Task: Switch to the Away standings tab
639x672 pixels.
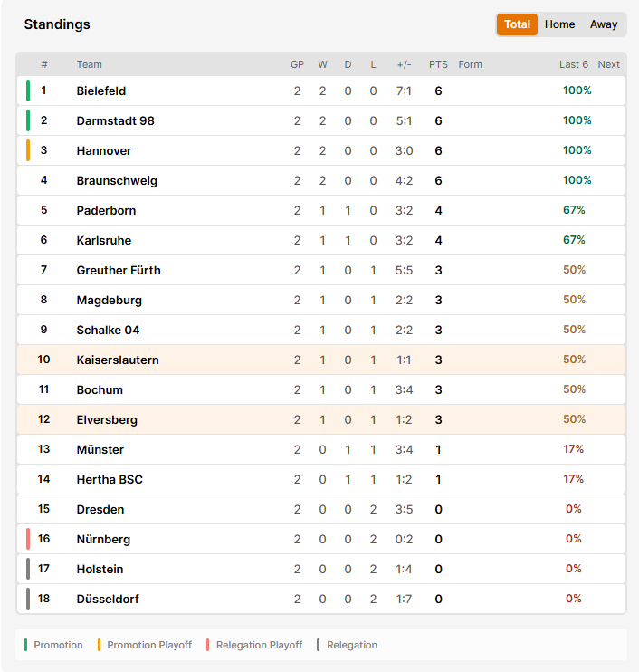Action: 604,24
